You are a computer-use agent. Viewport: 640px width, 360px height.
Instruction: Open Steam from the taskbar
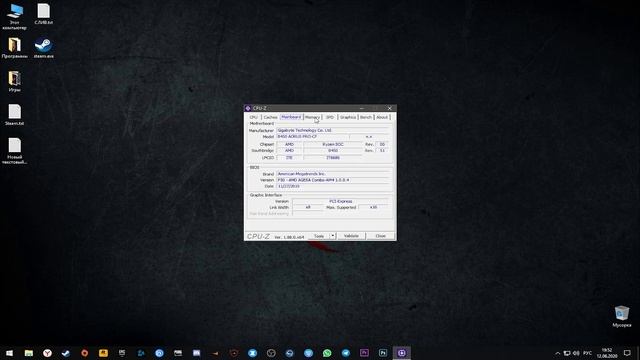click(x=66, y=353)
